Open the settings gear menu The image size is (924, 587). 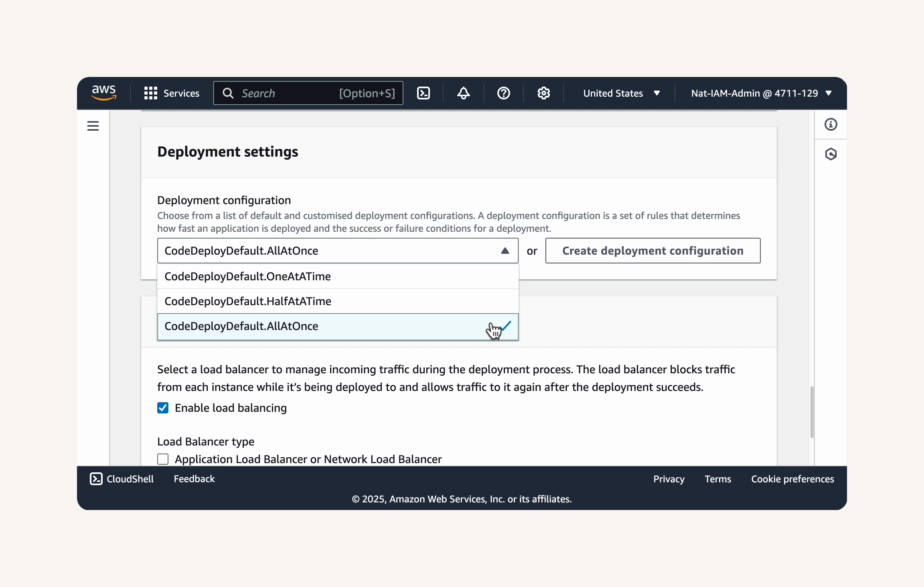[x=544, y=93]
